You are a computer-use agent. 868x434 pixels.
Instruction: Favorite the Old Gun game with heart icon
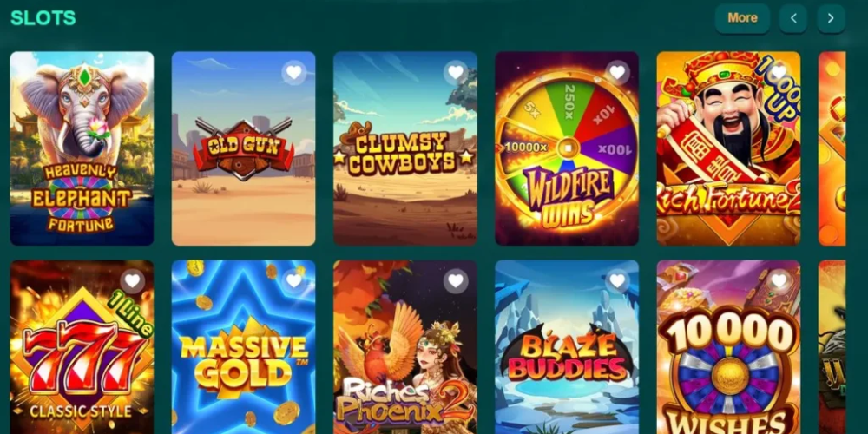294,73
